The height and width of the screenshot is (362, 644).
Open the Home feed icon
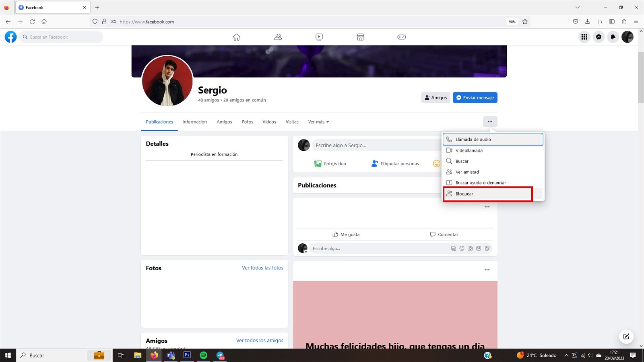pyautogui.click(x=237, y=37)
